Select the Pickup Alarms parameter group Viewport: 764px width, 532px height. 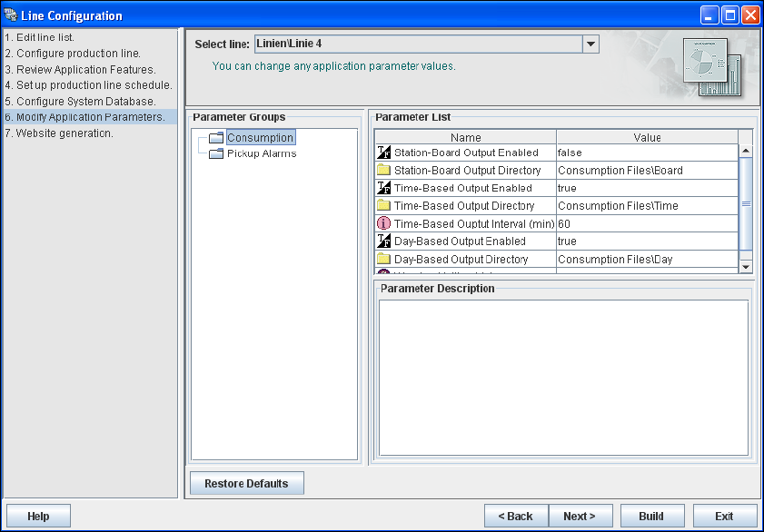[x=262, y=153]
